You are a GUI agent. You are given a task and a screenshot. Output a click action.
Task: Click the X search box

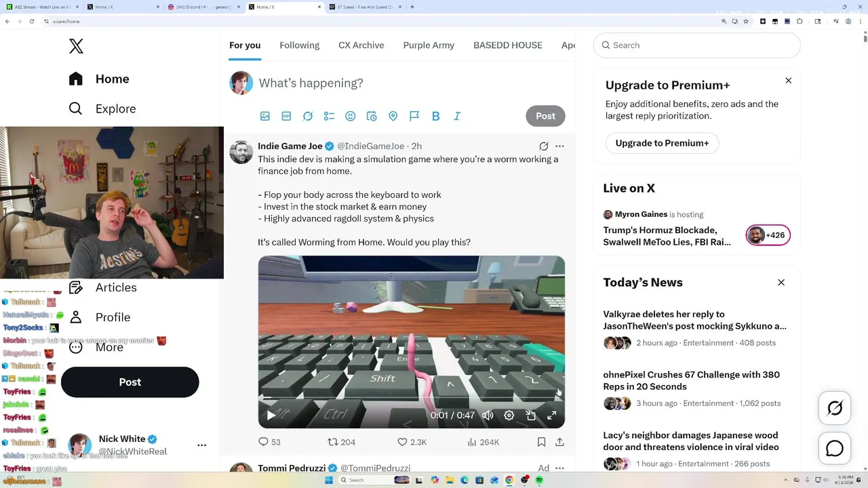(x=697, y=45)
